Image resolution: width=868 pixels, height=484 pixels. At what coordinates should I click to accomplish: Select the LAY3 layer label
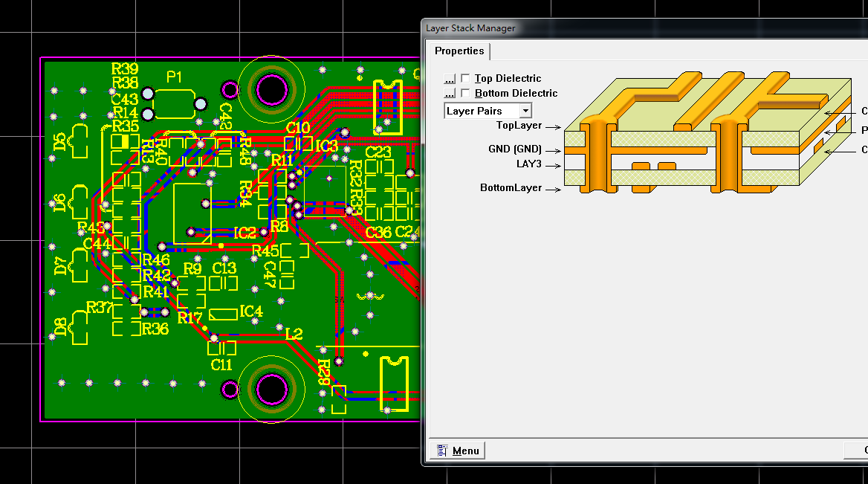(528, 164)
